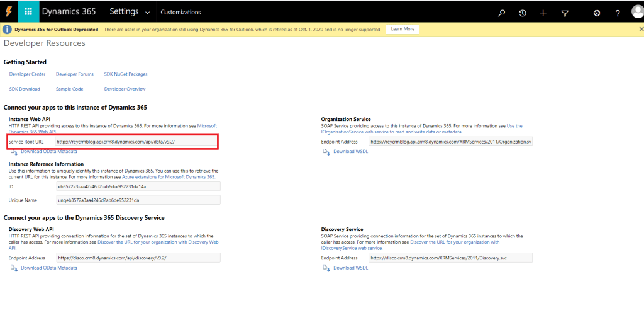Open the user profile avatar
Image resolution: width=644 pixels, height=318 pixels.
tap(636, 12)
